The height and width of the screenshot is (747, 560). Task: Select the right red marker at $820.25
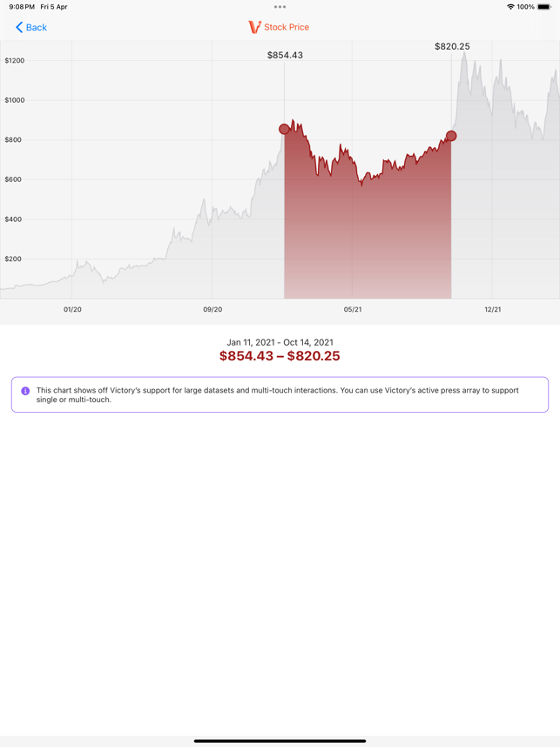(451, 136)
